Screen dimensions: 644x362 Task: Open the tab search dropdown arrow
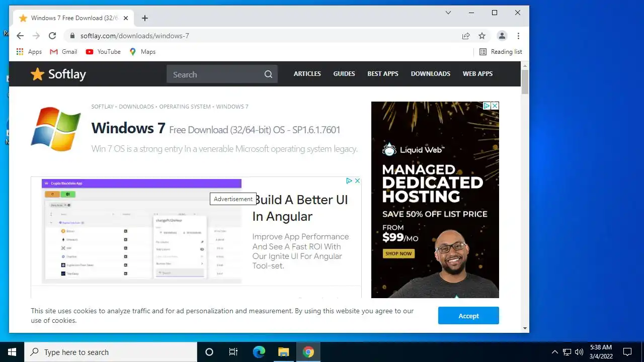pyautogui.click(x=448, y=13)
